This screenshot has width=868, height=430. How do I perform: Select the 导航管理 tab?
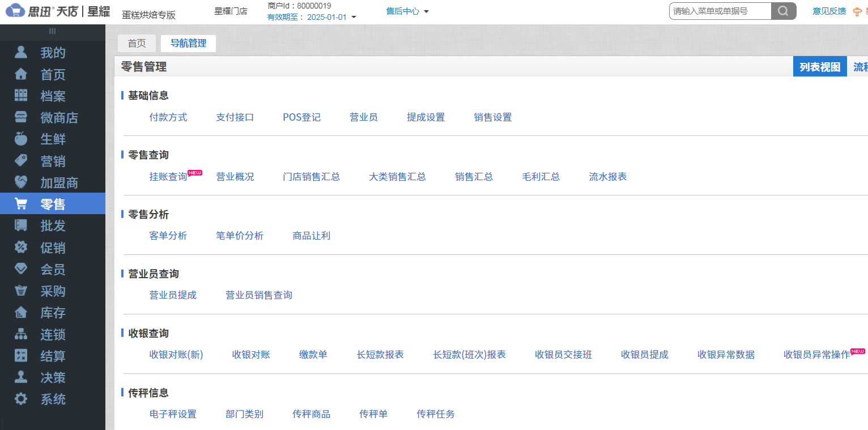tap(188, 43)
